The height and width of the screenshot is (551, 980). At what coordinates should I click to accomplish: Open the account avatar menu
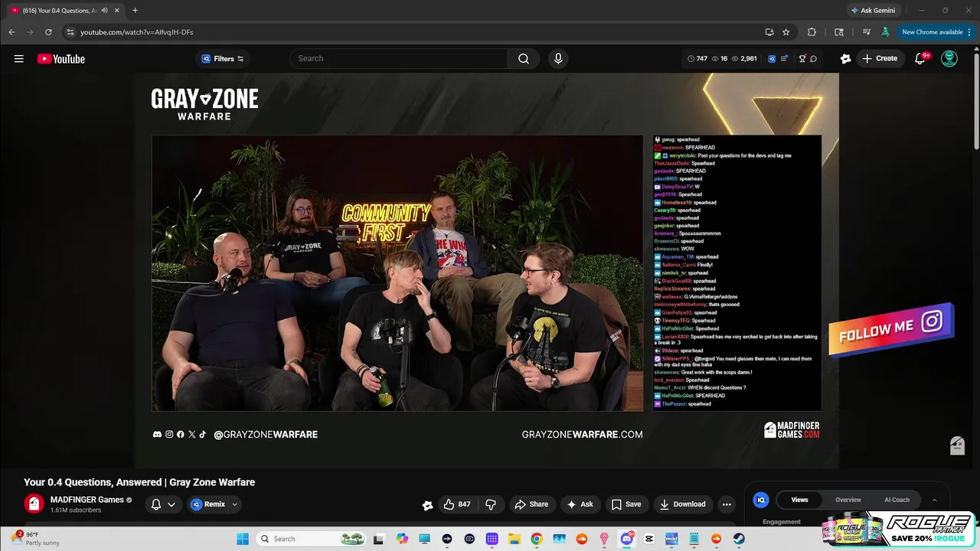pos(949,59)
